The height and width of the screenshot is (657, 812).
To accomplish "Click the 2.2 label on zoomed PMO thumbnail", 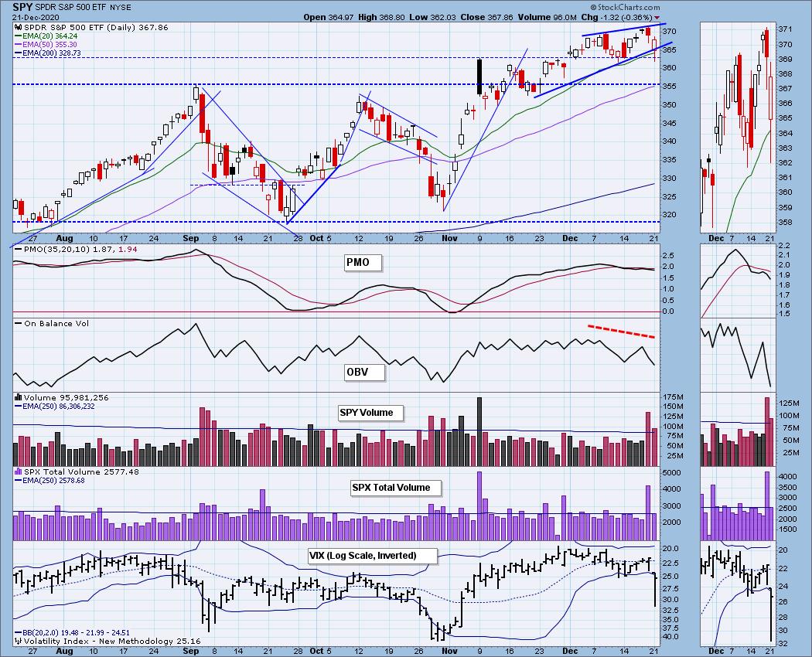I will coord(784,245).
